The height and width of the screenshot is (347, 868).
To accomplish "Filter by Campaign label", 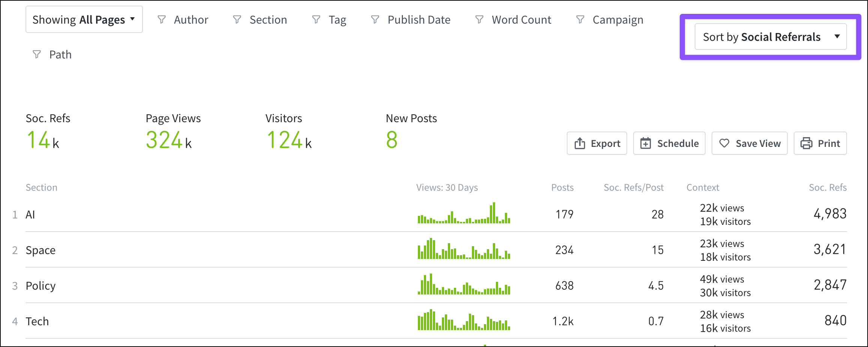I will [618, 20].
